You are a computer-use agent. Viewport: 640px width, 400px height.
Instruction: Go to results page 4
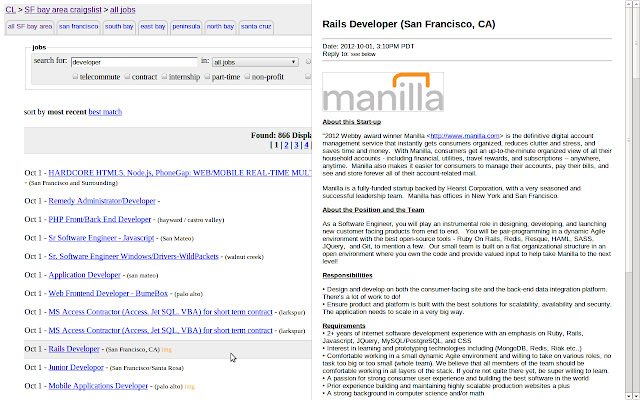point(306,145)
